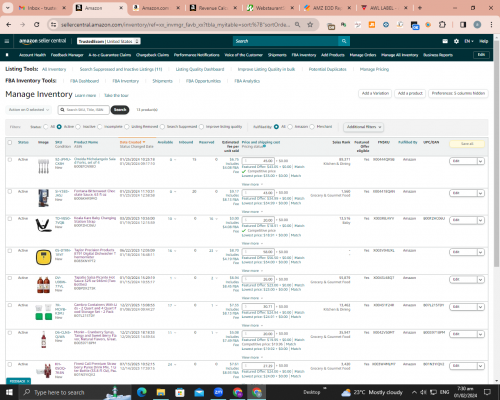The height and width of the screenshot is (400, 500).
Task: Bookmark this page with the star icon
Action: [310, 25]
